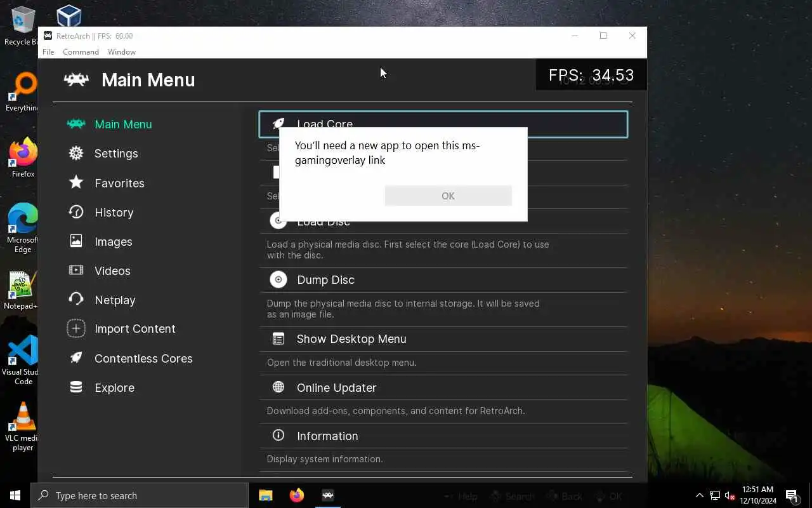Open the notification center icon
The height and width of the screenshot is (508, 812).
point(792,495)
